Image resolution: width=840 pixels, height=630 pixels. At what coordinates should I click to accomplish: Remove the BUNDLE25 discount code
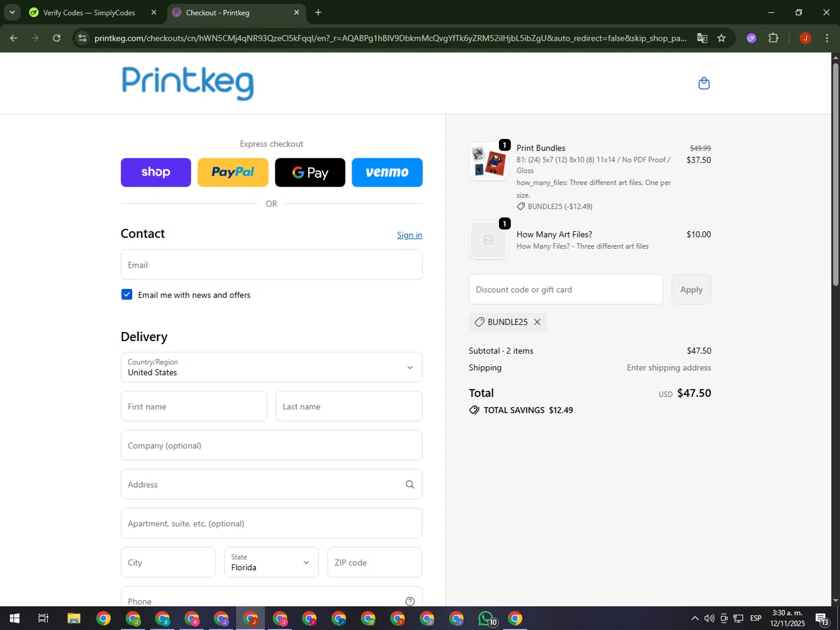[x=537, y=322]
